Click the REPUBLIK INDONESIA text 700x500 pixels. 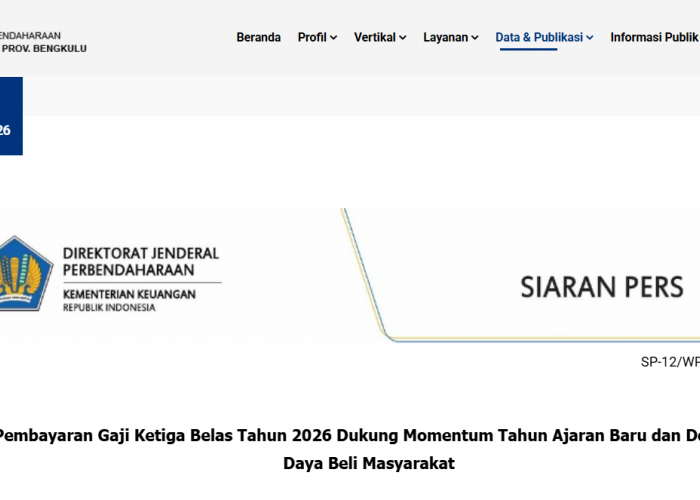pyautogui.click(x=109, y=308)
